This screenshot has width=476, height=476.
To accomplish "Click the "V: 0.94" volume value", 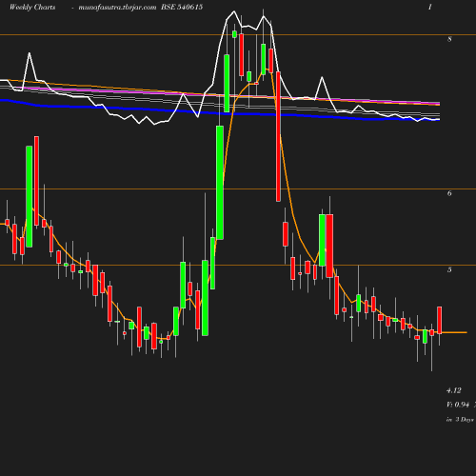I will [x=458, y=405].
